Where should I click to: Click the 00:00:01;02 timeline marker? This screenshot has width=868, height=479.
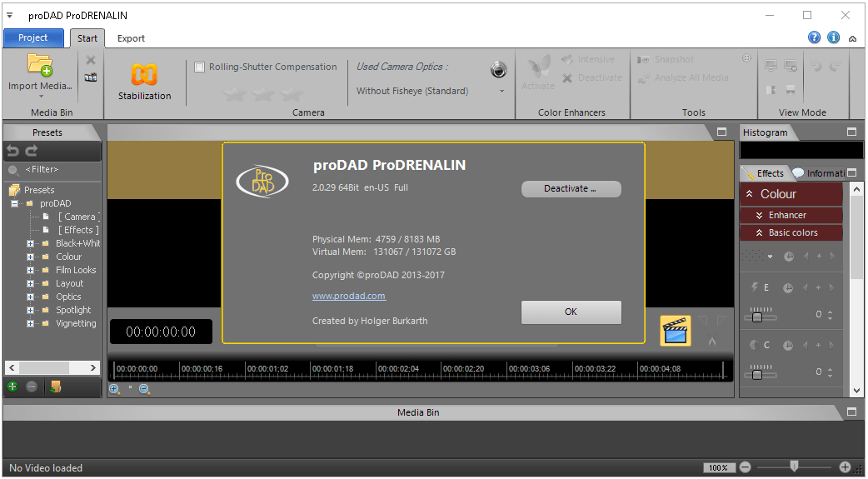267,369
